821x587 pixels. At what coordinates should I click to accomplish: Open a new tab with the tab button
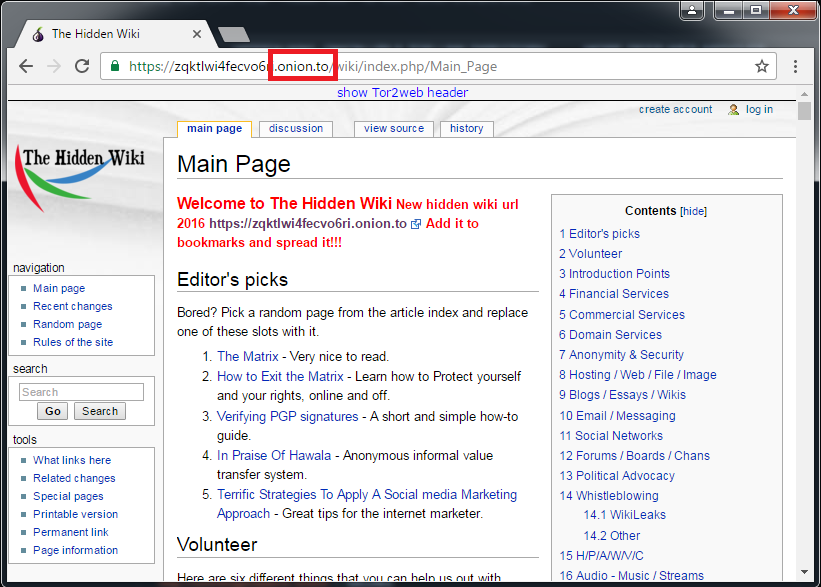click(234, 35)
